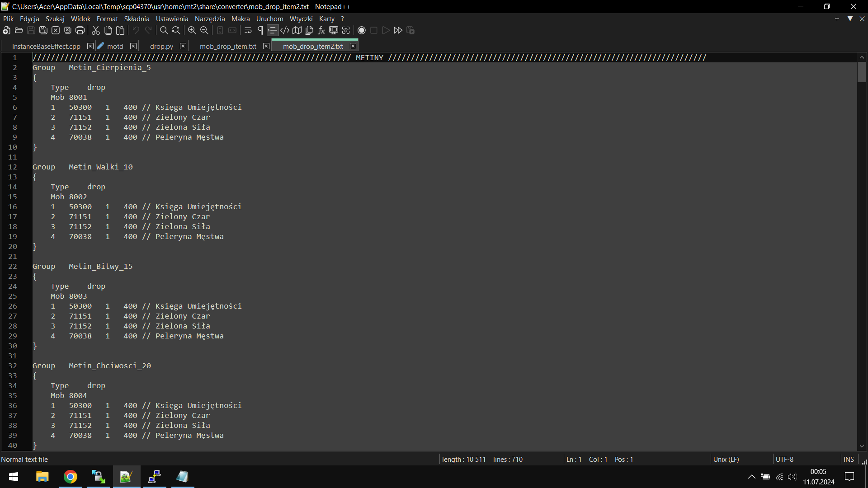Click the Zoom In toolbar icon
Image resolution: width=868 pixels, height=488 pixels.
(x=192, y=30)
